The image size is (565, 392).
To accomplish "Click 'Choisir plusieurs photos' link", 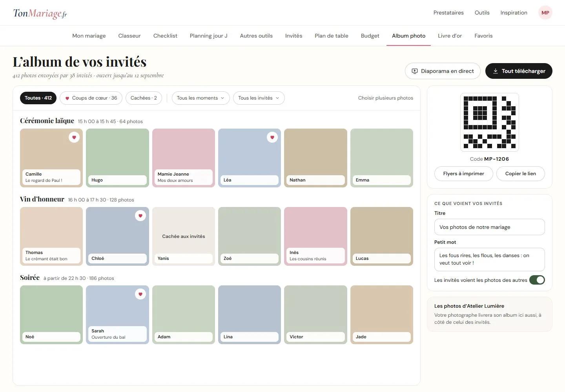I will (x=386, y=98).
